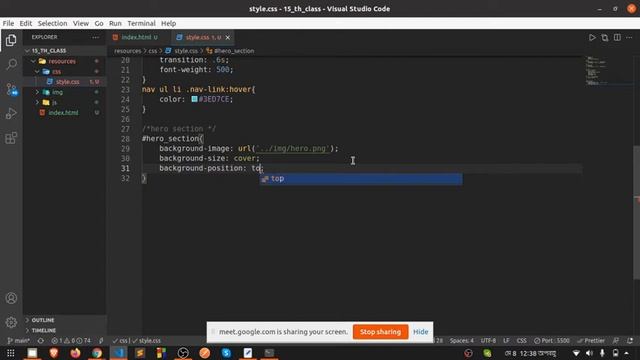
Task: Click the synchronize changes icon
Action: pyautogui.click(x=41, y=340)
